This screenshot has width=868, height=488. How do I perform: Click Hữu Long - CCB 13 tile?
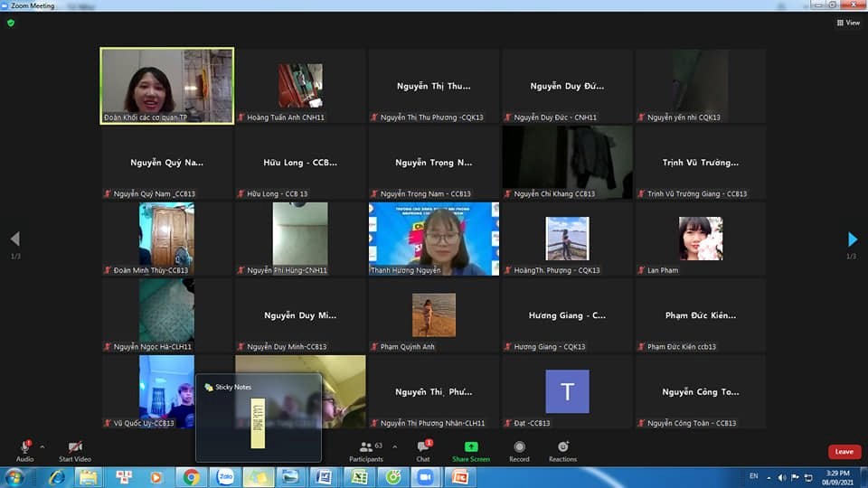click(300, 162)
